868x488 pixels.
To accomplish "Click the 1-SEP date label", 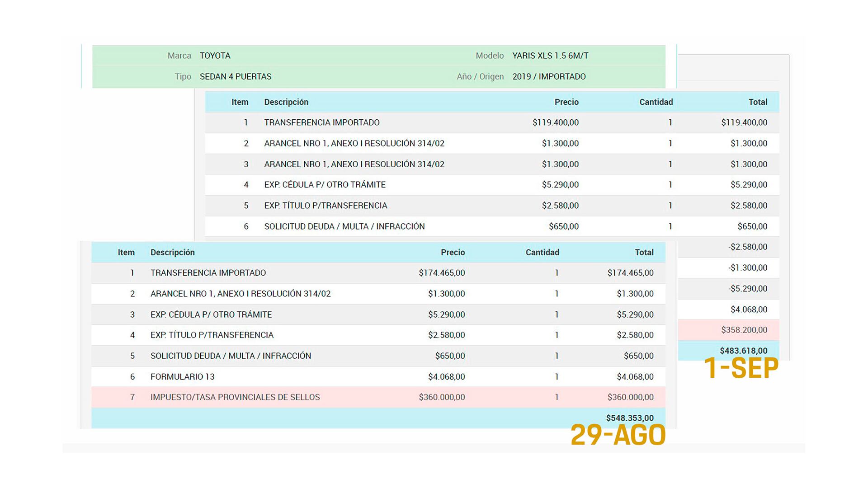I will click(x=741, y=368).
